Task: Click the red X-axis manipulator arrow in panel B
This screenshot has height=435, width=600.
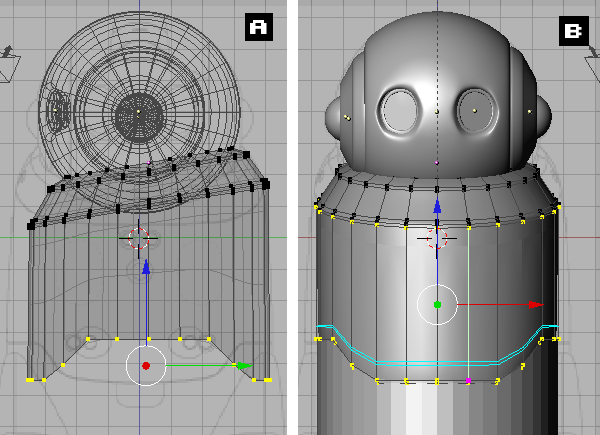Action: click(536, 305)
